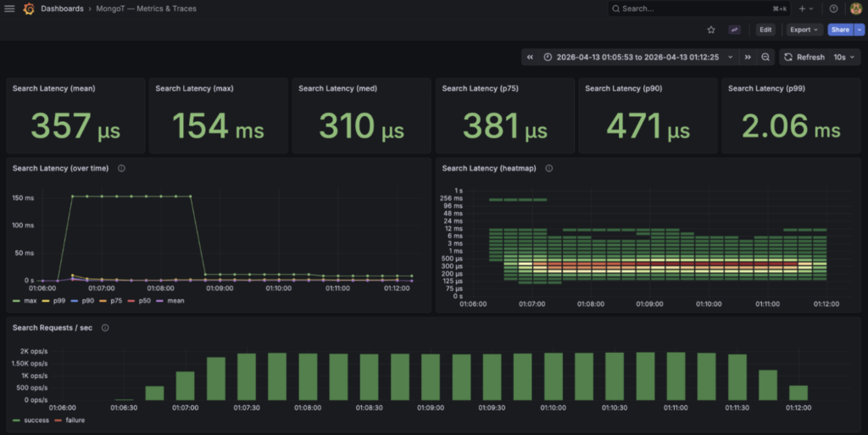
Task: Open the hamburger navigation menu
Action: (9, 8)
